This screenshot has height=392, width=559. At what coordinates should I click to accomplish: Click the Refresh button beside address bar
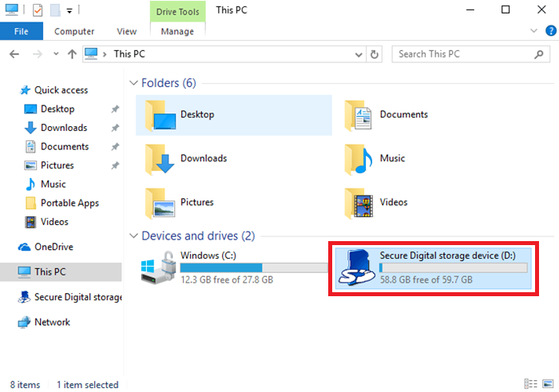[x=375, y=54]
